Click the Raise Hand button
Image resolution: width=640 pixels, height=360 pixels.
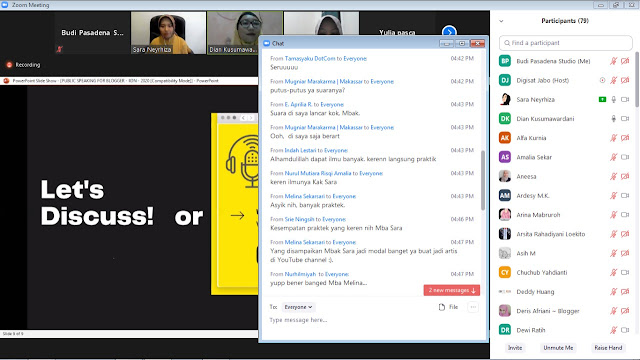608,348
